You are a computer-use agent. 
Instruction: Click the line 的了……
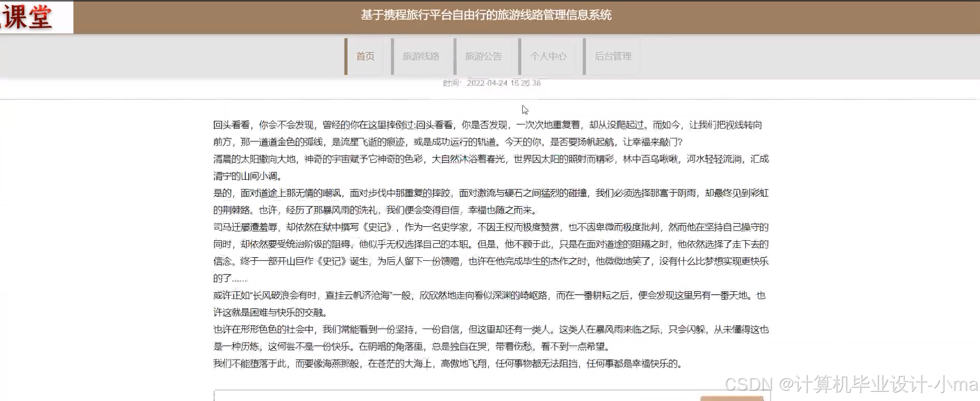(230, 278)
